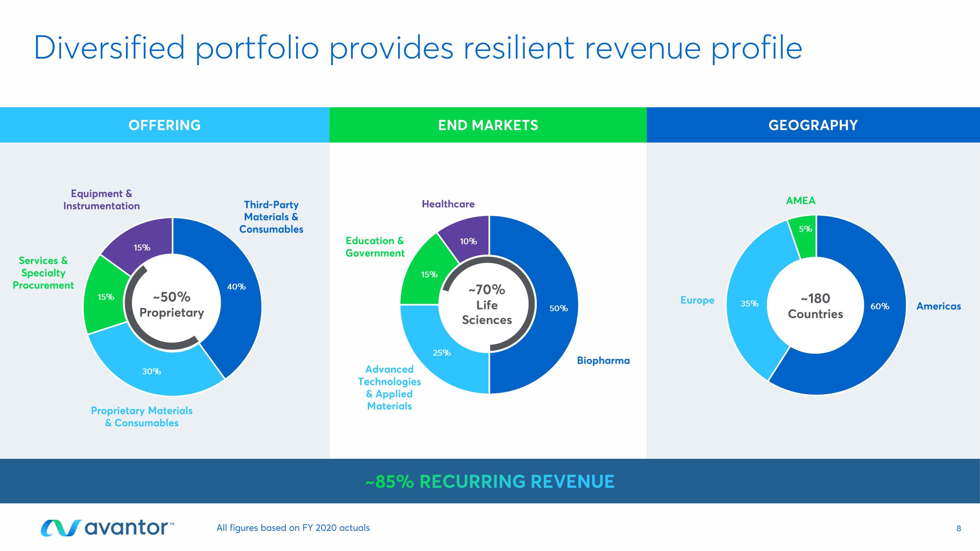
Task: Click the slide title 'Diversified portfolio provides resilient revenue profile'
Action: 418,49
